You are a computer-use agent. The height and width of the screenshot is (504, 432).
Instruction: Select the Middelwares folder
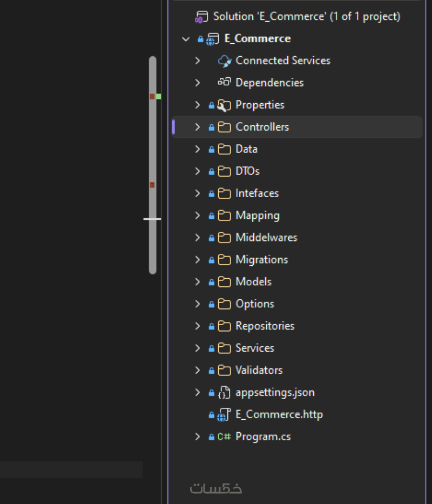297,238
